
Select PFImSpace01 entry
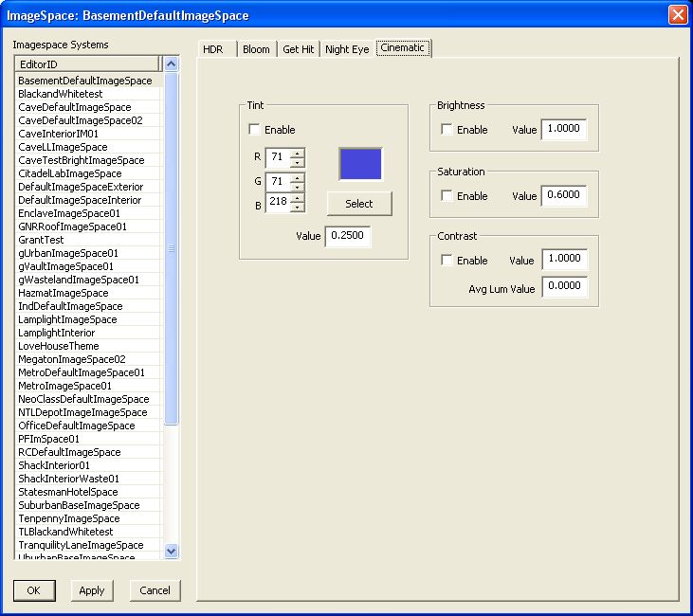[x=87, y=439]
